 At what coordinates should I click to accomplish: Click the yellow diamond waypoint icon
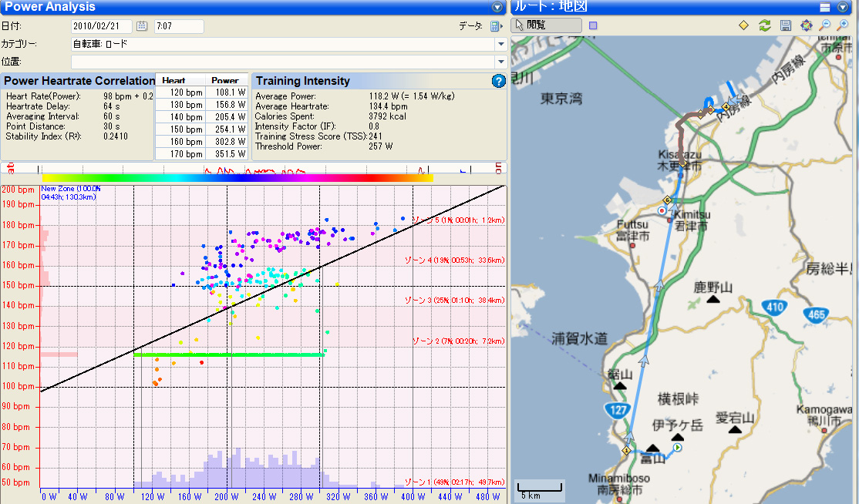tap(743, 25)
